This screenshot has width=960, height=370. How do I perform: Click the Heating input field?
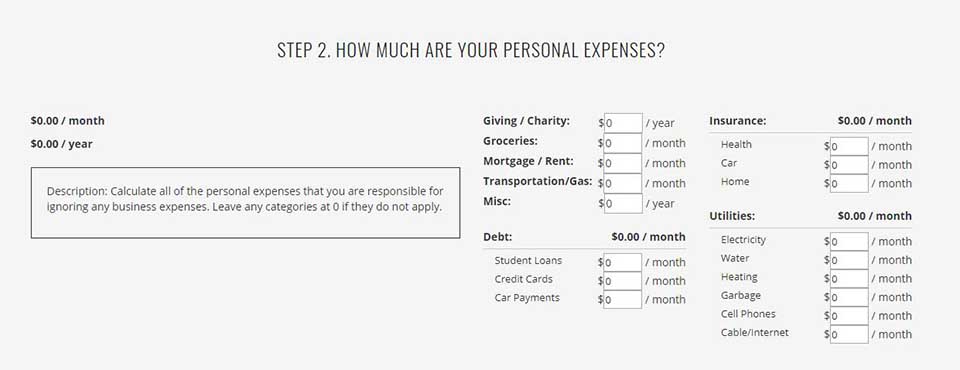pyautogui.click(x=849, y=279)
